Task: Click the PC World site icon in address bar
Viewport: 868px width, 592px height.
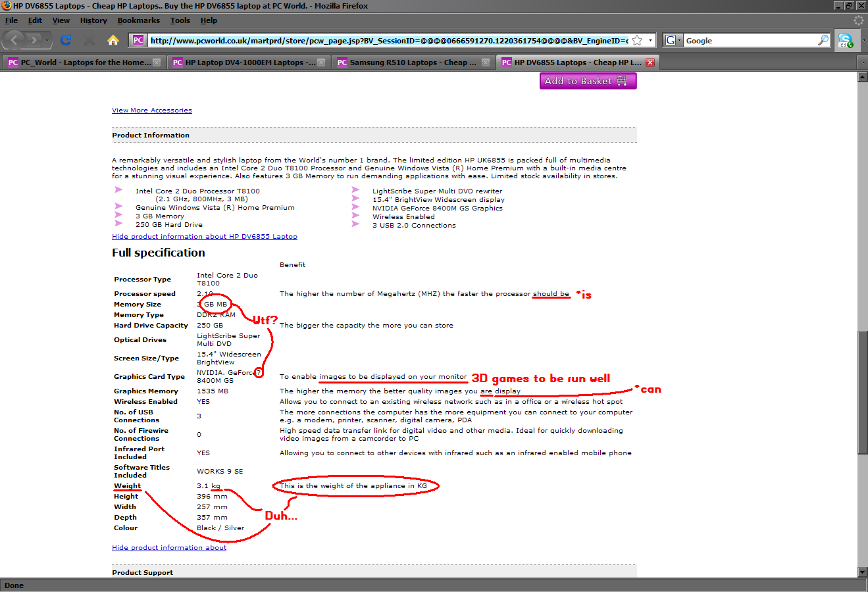Action: point(138,40)
